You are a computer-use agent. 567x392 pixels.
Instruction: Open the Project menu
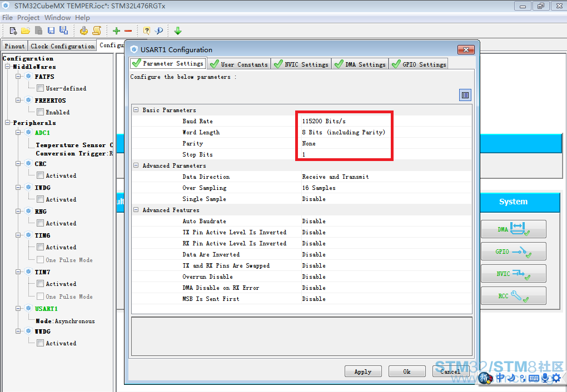pos(28,17)
